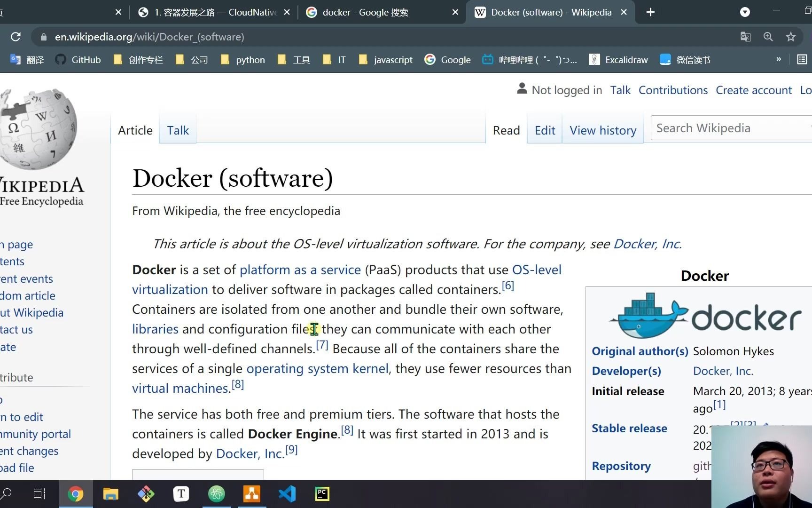Viewport: 812px width, 508px height.
Task: Open the 微信读书 bookmark
Action: coord(685,60)
